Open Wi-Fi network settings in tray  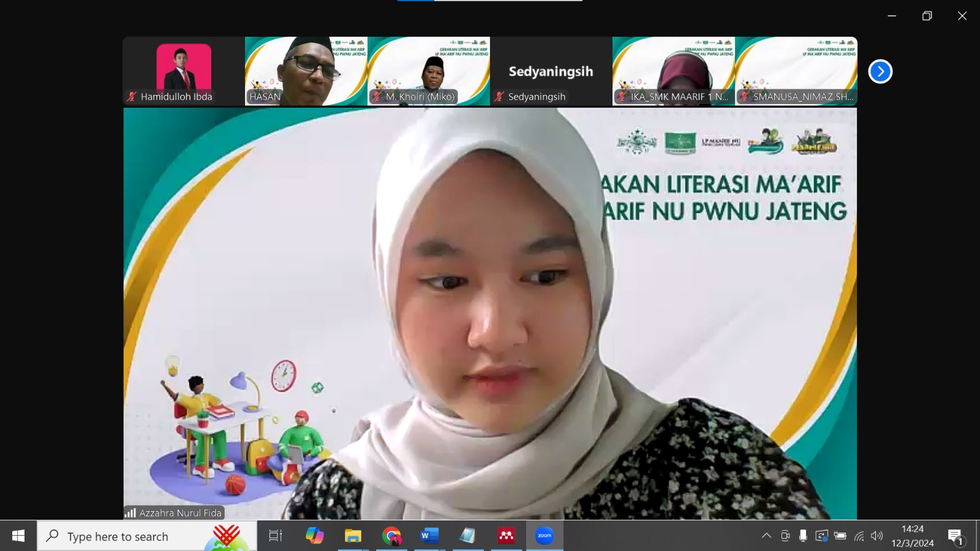859,536
